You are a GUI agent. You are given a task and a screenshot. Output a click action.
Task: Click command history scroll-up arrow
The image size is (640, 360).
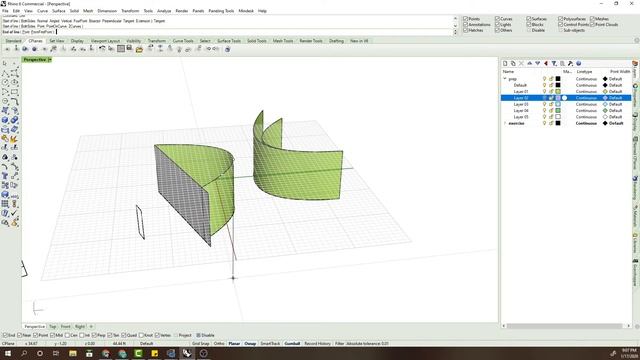point(456,18)
